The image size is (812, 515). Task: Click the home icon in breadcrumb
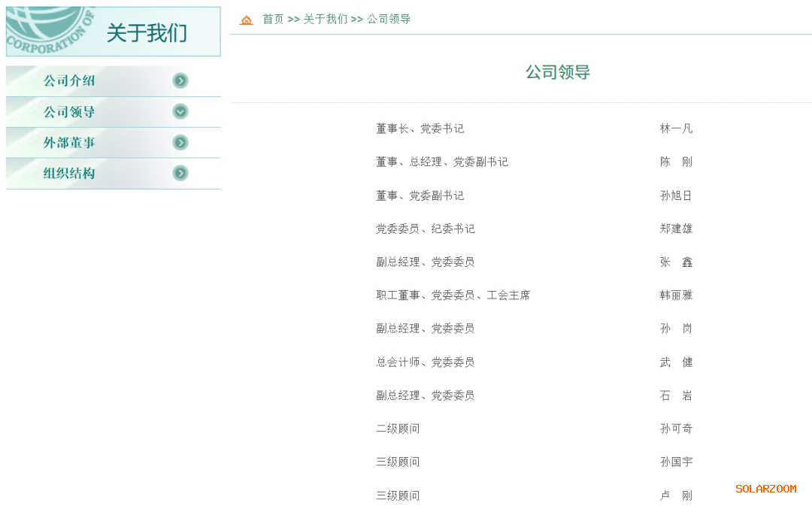(x=247, y=20)
